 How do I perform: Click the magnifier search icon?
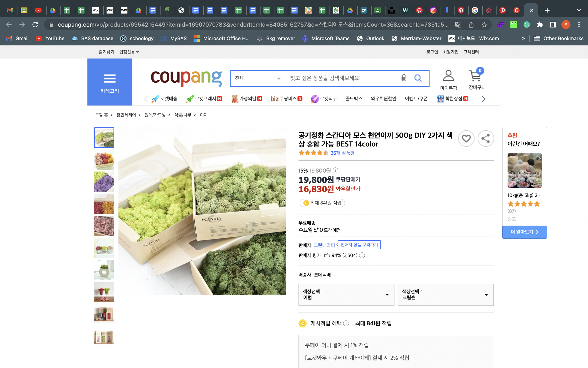[x=418, y=78]
